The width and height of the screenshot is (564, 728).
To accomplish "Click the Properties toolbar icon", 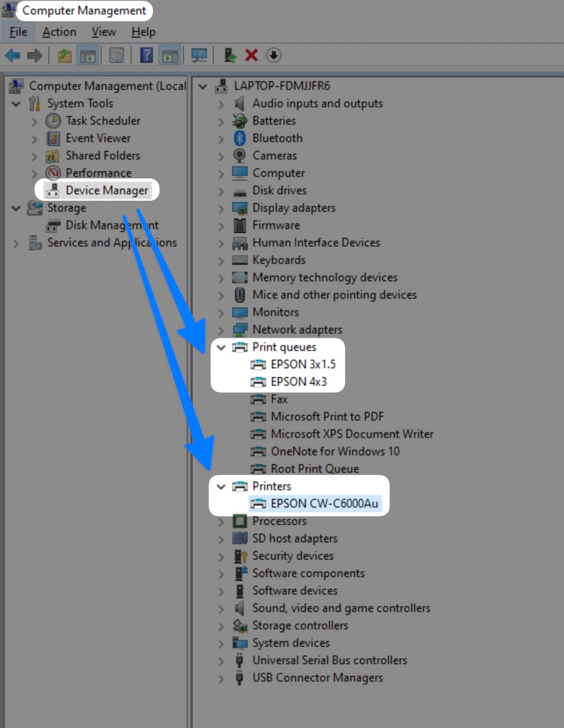I will pyautogui.click(x=117, y=56).
